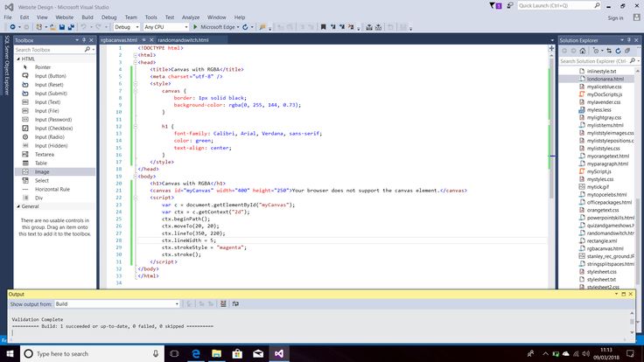The height and width of the screenshot is (362, 644).
Task: Start debugging with green play arrow
Action: 194,27
